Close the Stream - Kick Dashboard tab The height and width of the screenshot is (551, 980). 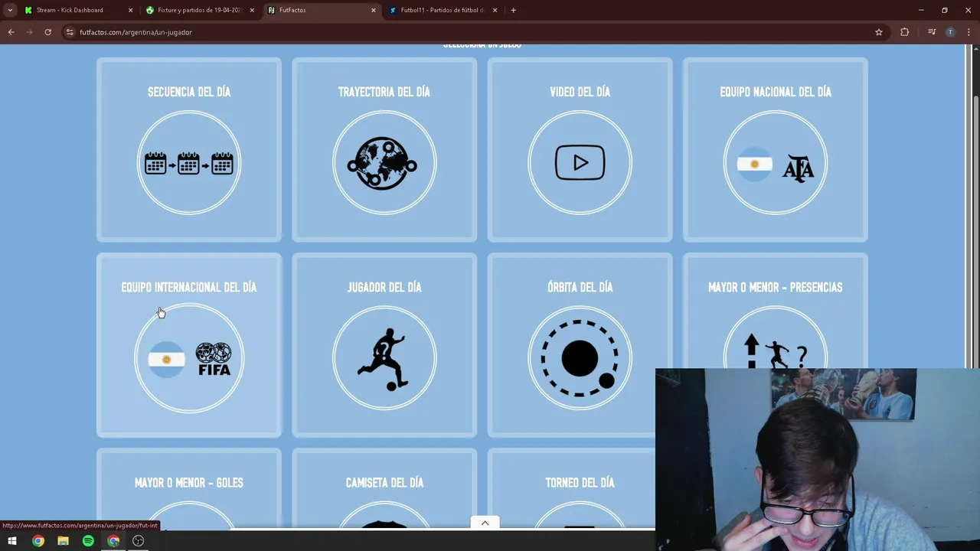pyautogui.click(x=130, y=10)
